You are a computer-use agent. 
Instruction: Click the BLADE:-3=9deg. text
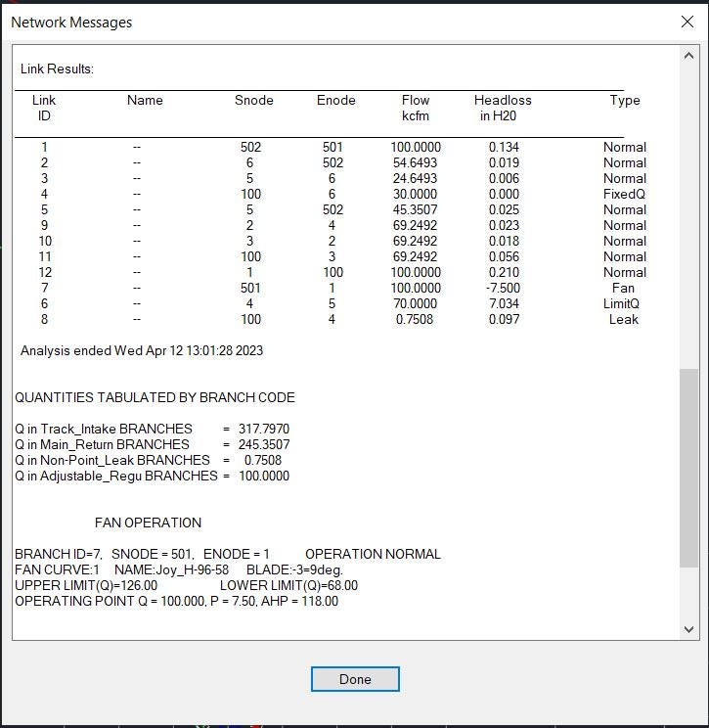pyautogui.click(x=294, y=569)
